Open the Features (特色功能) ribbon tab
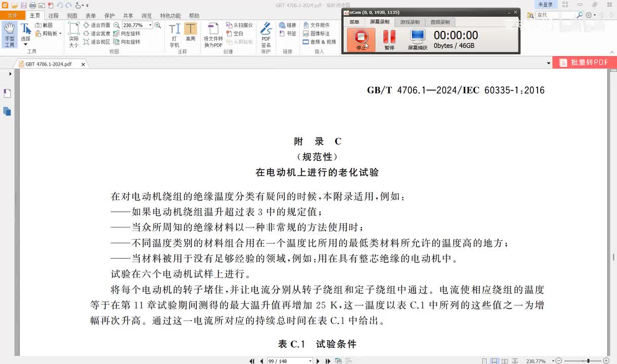The image size is (617, 364). click(x=170, y=16)
